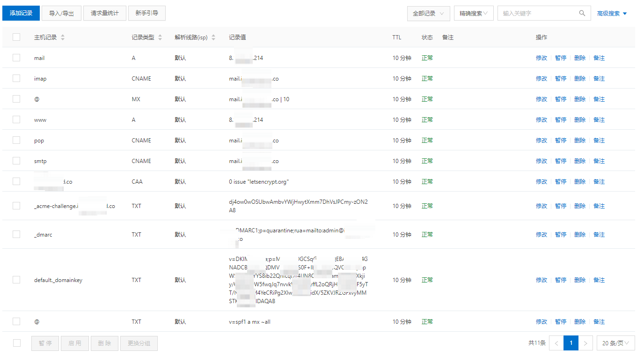Tick the checkbox for the www record
Screen dimensions: 644x357
coord(16,119)
